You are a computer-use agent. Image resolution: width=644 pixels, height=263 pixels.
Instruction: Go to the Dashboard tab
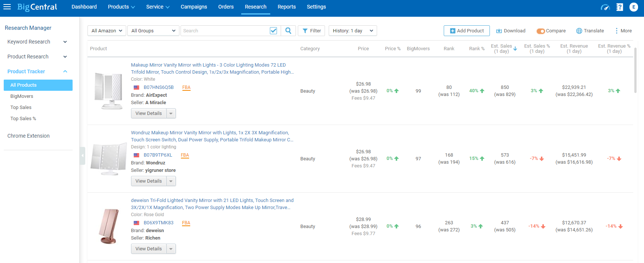pyautogui.click(x=84, y=7)
